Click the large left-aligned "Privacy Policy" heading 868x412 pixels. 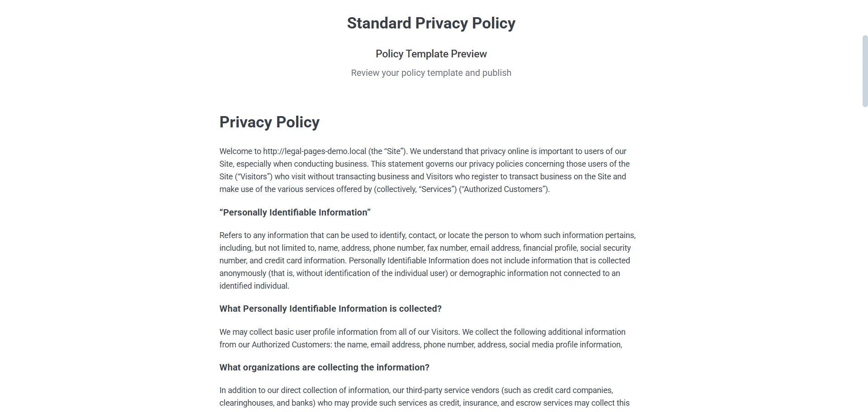[x=269, y=122]
